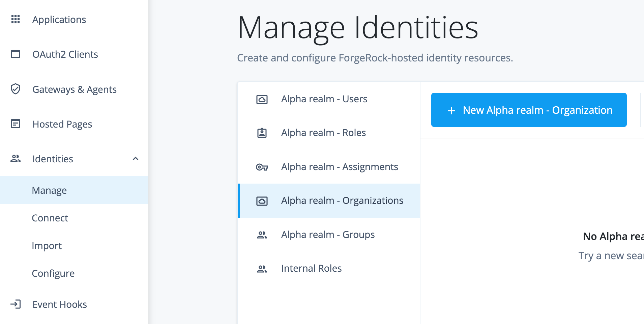Click the Applications grid icon
Image resolution: width=644 pixels, height=324 pixels.
click(x=16, y=19)
